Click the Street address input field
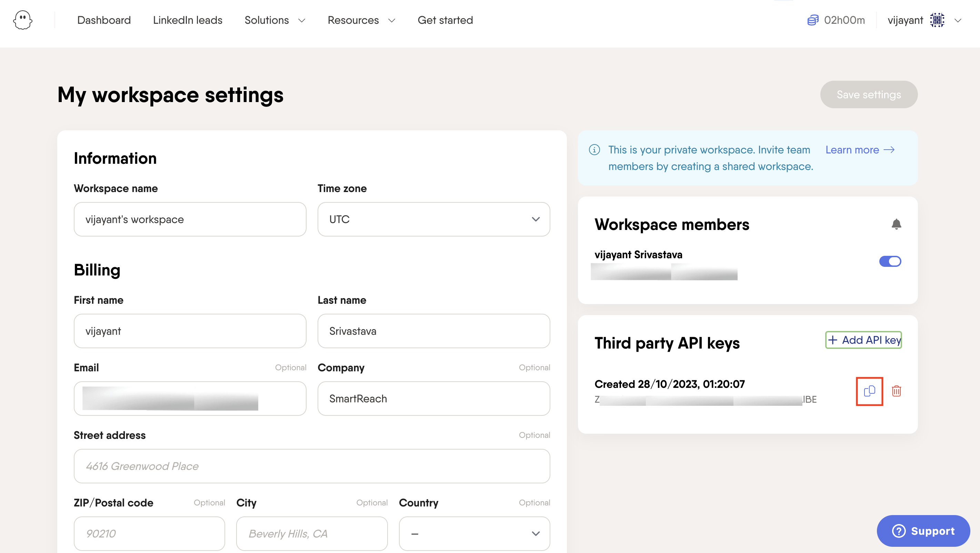The height and width of the screenshot is (553, 980). 312,466
